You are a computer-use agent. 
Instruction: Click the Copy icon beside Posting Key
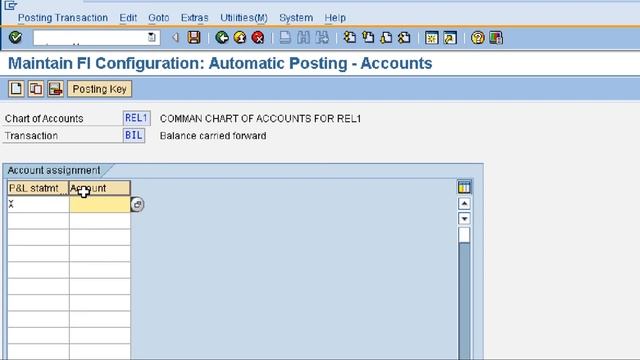tap(36, 89)
